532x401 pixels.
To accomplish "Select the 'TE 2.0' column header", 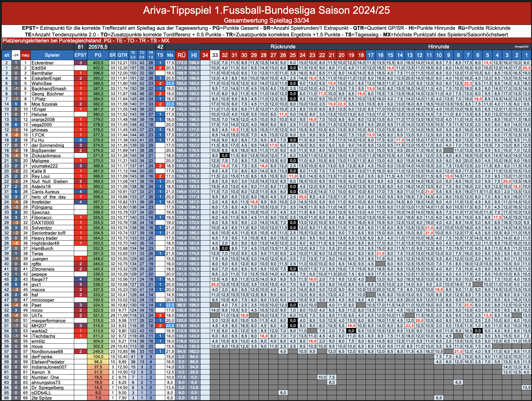I will click(x=133, y=55).
